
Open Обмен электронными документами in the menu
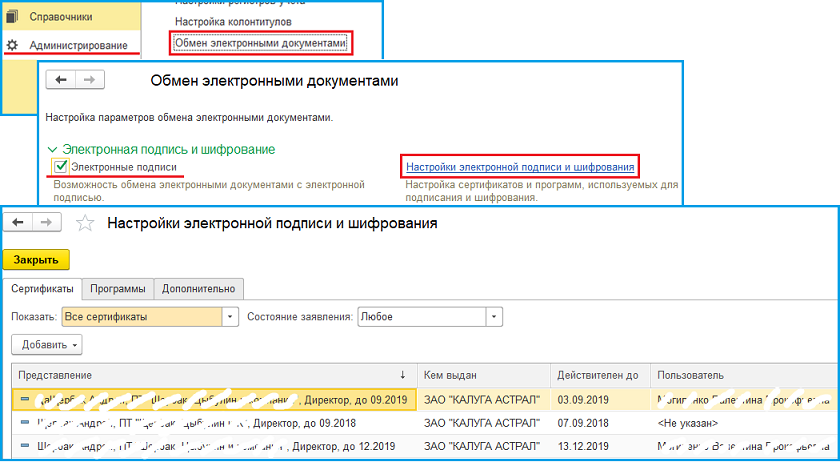261,43
